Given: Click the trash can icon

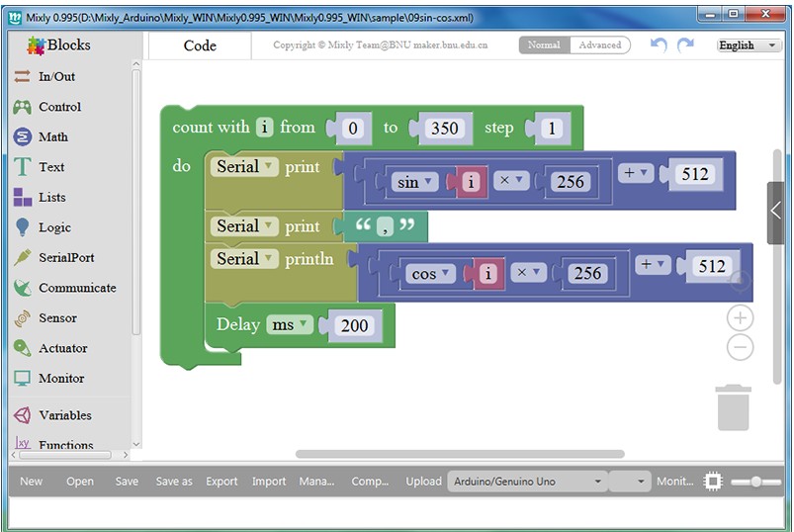Looking at the screenshot, I should (x=734, y=408).
